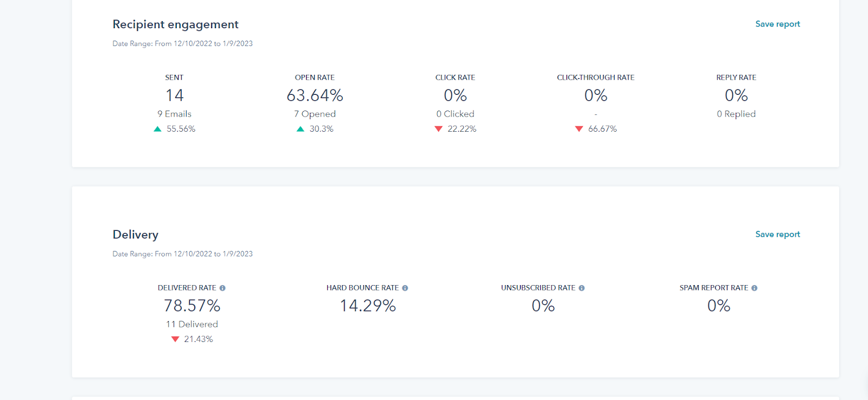Open the Unsubscribed Rate info tooltip icon
Image resolution: width=868 pixels, height=400 pixels.
click(x=582, y=288)
